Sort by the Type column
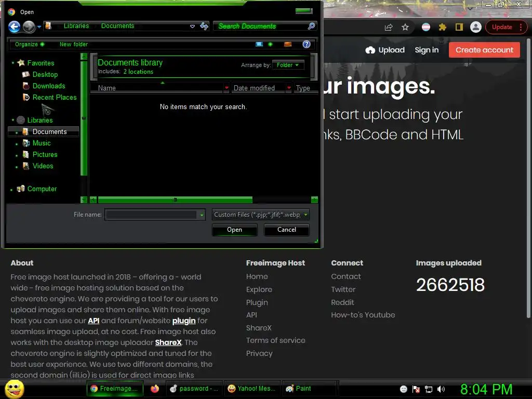532x399 pixels. [304, 88]
